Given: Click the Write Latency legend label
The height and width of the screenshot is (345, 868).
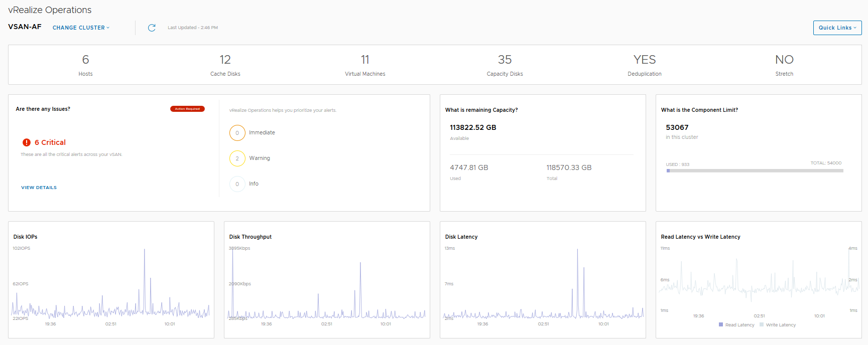Looking at the screenshot, I should [781, 325].
